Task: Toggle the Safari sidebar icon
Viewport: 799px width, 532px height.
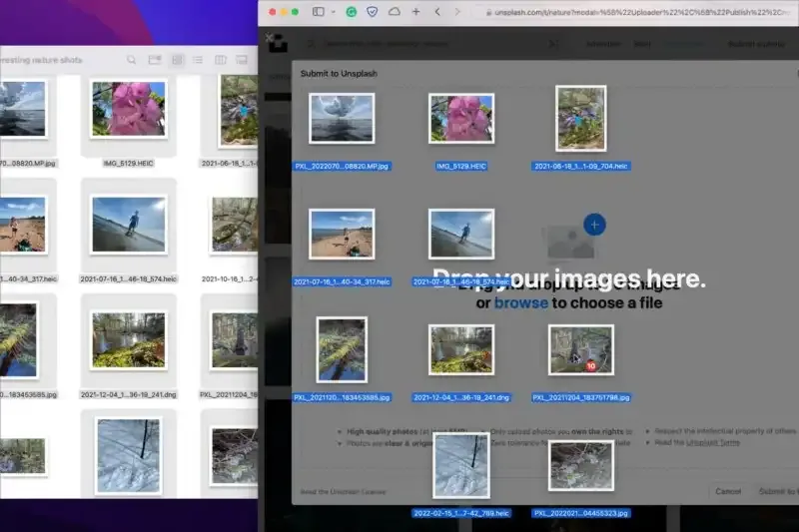Action: [318, 12]
